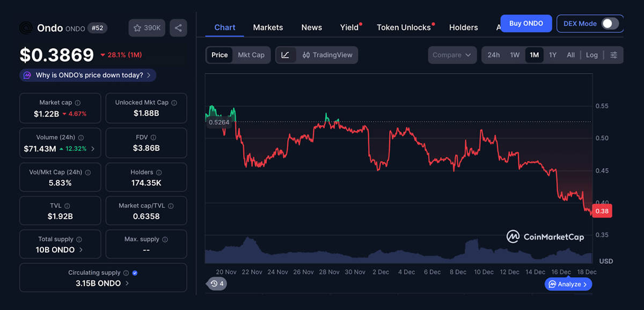Select the line chart style icon
The image size is (644, 310).
tap(286, 55)
